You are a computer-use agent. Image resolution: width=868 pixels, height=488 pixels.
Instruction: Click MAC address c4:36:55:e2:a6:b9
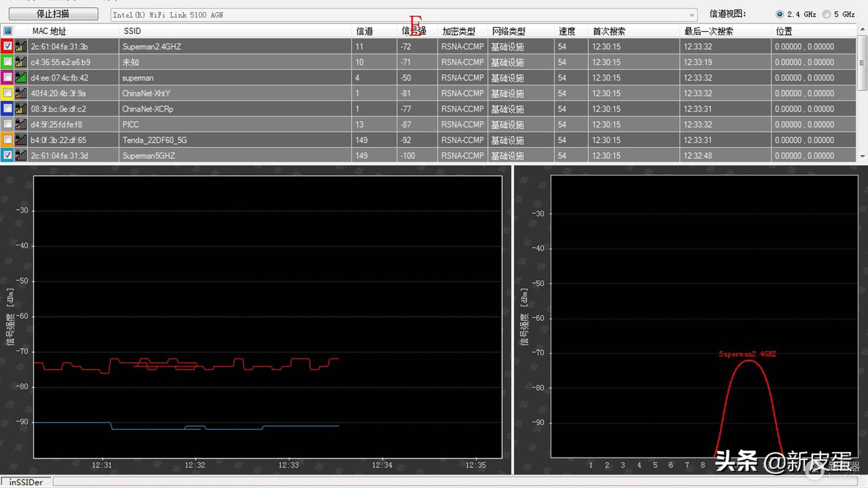pyautogui.click(x=61, y=62)
